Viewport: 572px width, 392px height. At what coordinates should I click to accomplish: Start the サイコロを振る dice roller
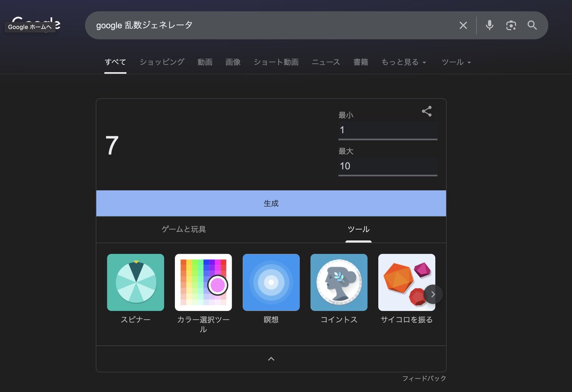407,282
